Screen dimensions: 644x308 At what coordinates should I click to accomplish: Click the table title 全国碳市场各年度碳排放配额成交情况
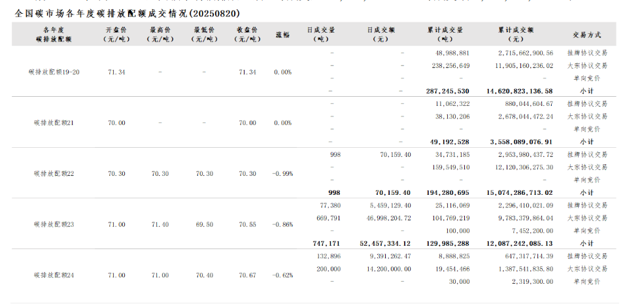127,13
